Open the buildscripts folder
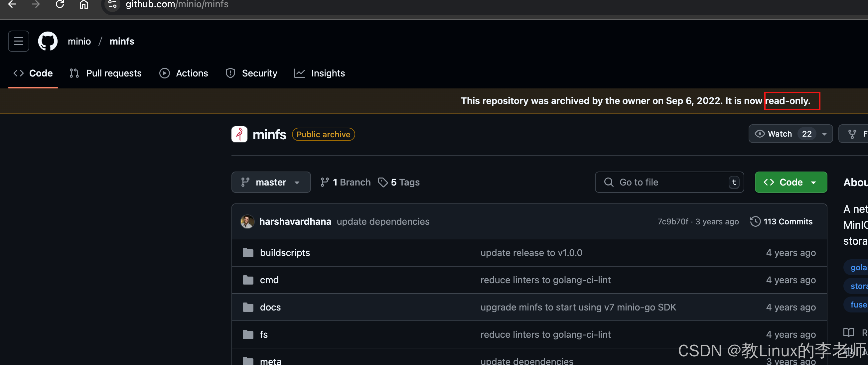 [x=285, y=253]
